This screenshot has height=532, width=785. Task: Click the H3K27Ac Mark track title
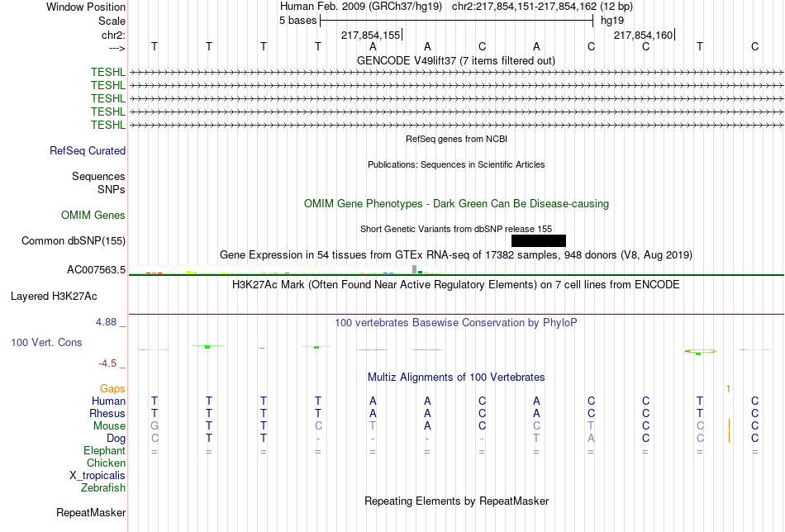(x=455, y=285)
